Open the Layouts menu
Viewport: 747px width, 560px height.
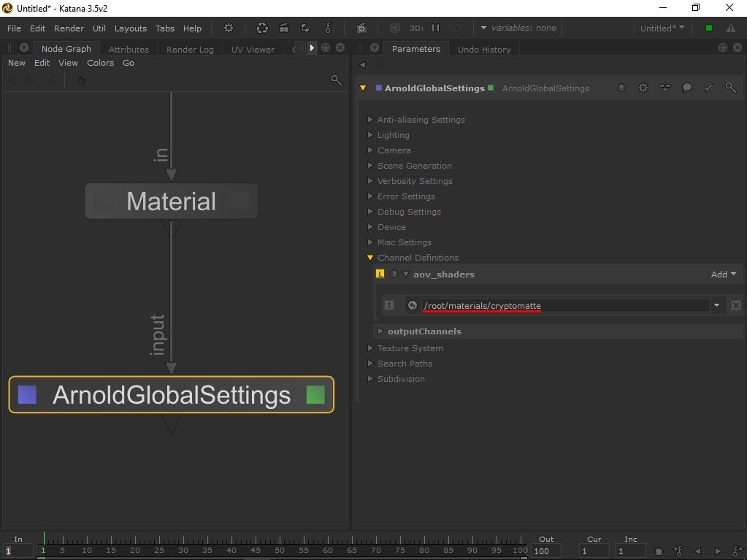(131, 28)
